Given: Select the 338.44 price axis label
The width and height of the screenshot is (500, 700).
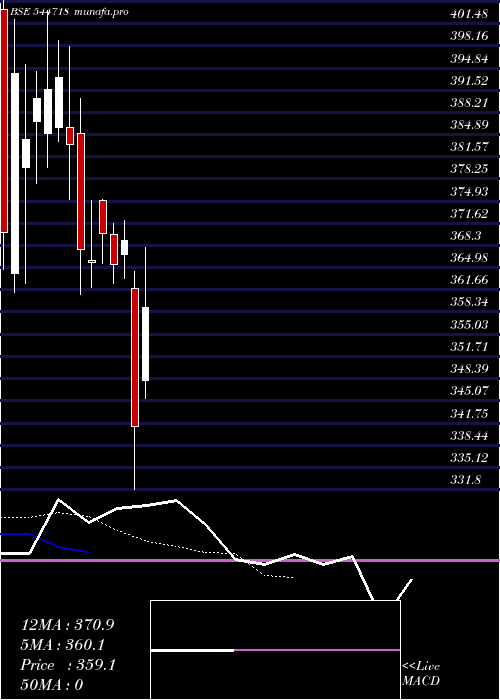Looking at the screenshot, I should tap(469, 435).
